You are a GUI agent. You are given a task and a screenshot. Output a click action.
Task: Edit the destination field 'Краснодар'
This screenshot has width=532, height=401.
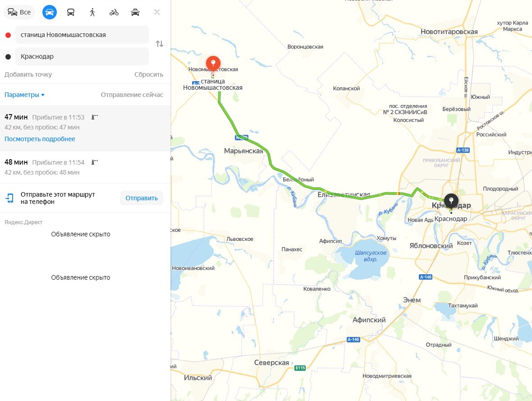coord(82,56)
